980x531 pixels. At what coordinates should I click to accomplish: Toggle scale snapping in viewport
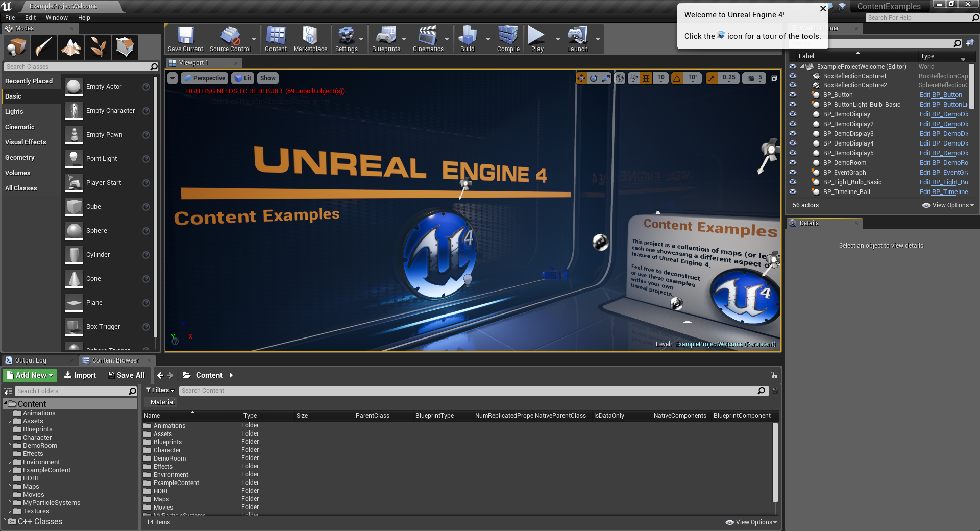tap(712, 78)
